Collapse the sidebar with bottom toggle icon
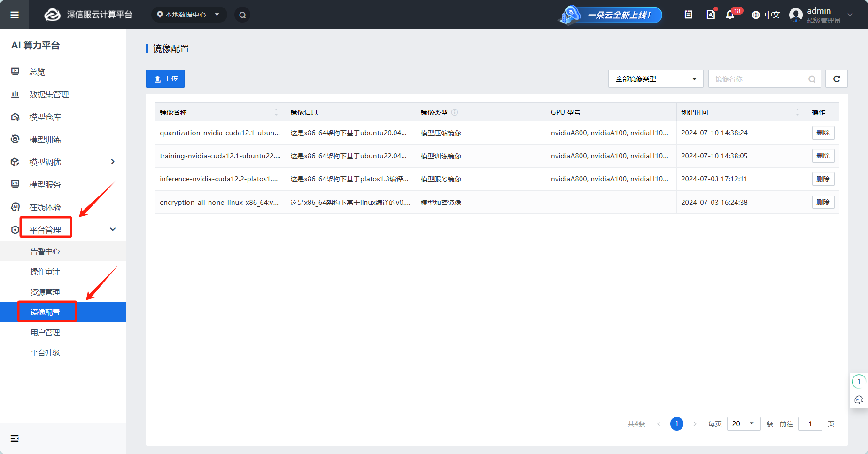Screen dimensions: 868x454 15,438
